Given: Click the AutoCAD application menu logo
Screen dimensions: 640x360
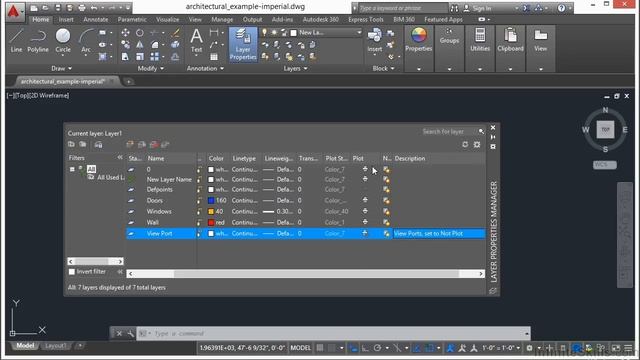Looking at the screenshot, I should click(x=13, y=11).
